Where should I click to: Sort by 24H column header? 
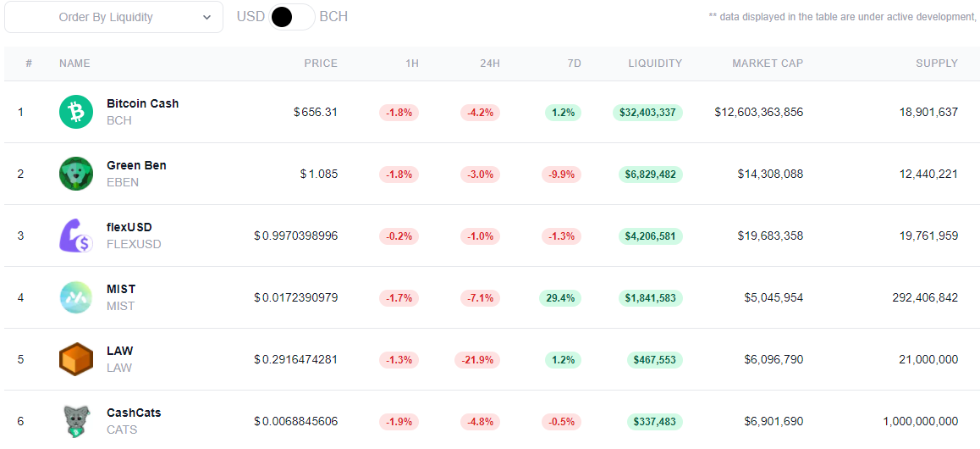[490, 64]
